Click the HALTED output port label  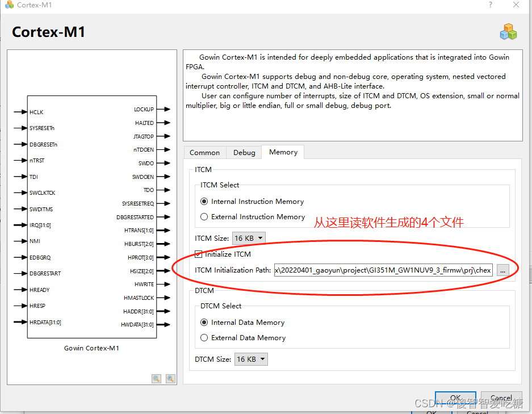(145, 123)
